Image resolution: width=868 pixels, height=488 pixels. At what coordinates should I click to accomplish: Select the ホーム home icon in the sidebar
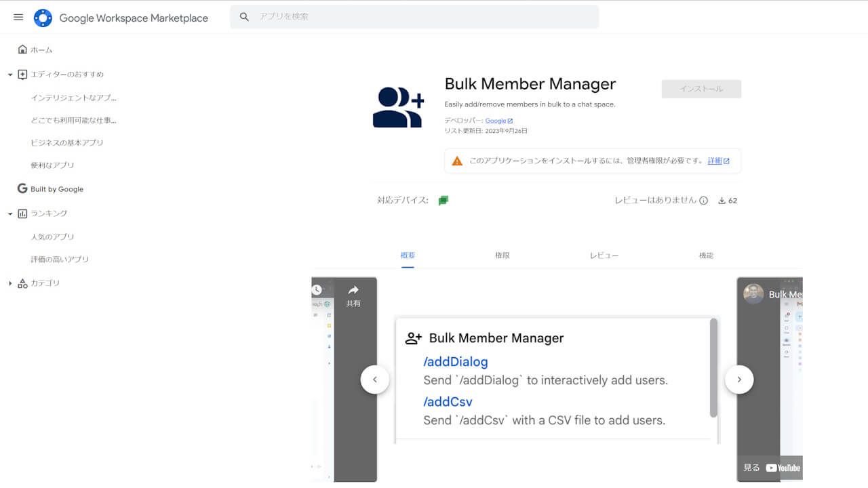tap(21, 49)
